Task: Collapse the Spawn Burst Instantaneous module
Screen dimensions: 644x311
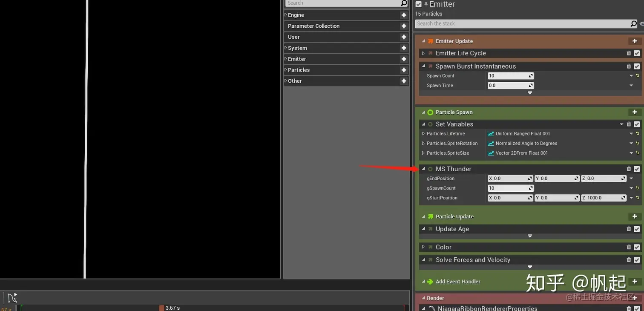Action: [x=423, y=66]
